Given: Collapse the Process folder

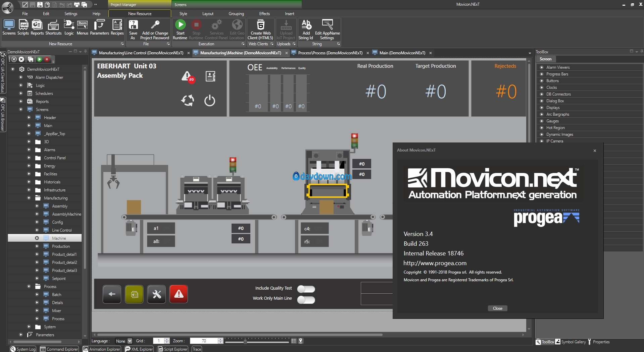Looking at the screenshot, I should [29, 286].
